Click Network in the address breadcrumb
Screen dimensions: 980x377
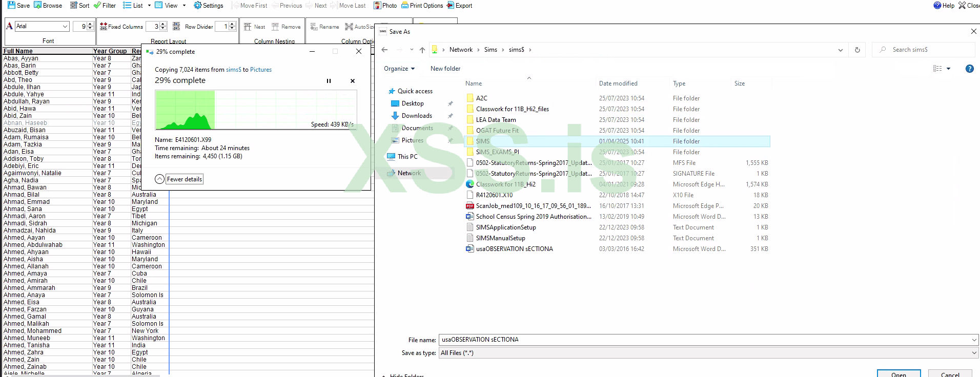pos(461,50)
